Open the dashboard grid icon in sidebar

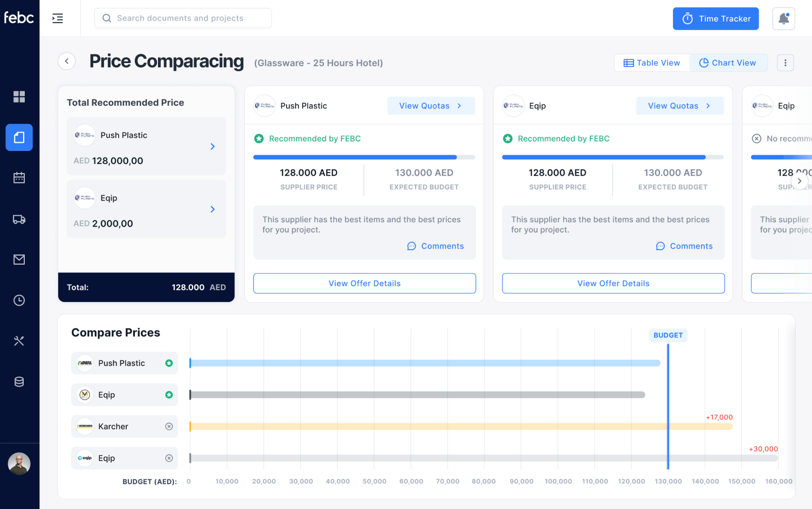[19, 97]
